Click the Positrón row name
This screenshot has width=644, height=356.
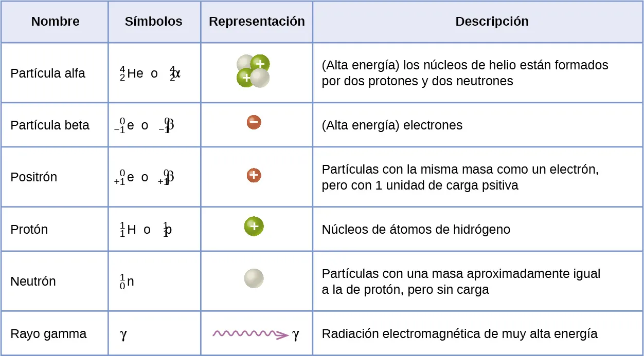[x=34, y=177]
